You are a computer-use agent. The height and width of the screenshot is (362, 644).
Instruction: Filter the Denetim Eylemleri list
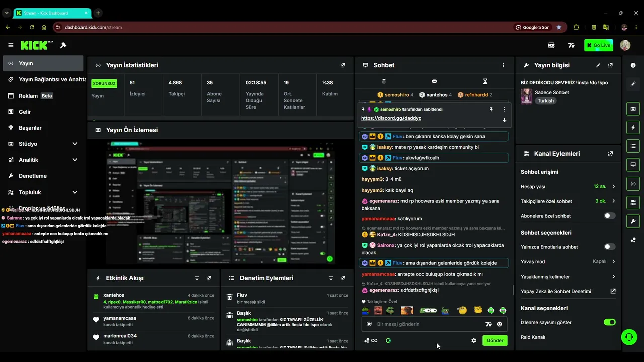[x=331, y=278]
